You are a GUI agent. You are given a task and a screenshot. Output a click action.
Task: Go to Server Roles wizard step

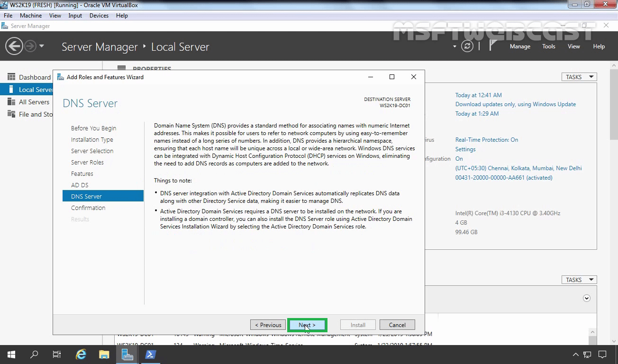click(87, 162)
